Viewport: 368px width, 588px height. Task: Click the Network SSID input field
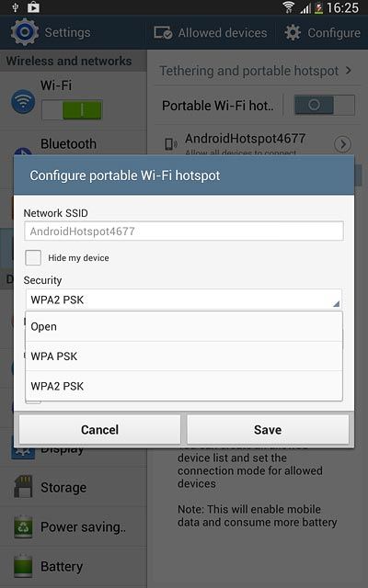pyautogui.click(x=184, y=231)
